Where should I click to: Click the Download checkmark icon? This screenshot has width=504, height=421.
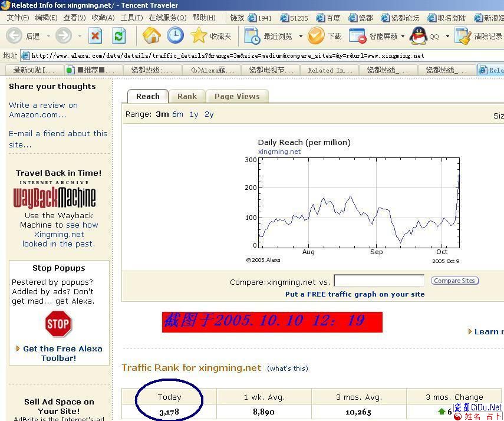pos(316,36)
